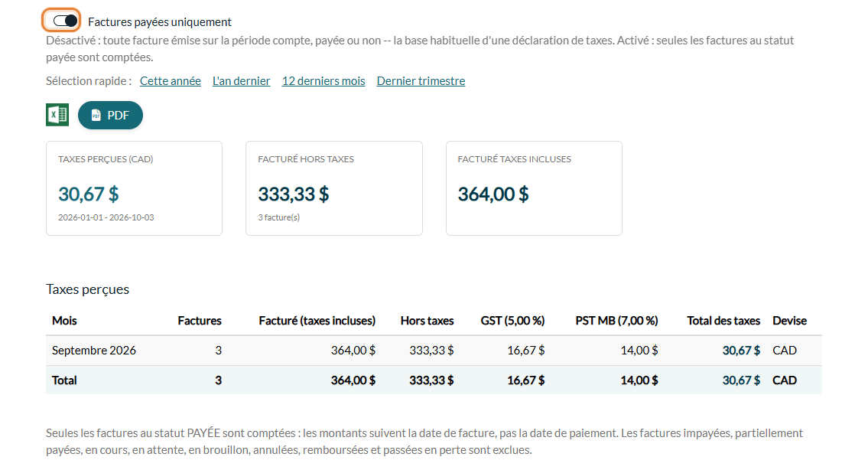Select the "Cette année" quick range
Image resolution: width=868 pixels, height=470 pixels.
tap(171, 81)
